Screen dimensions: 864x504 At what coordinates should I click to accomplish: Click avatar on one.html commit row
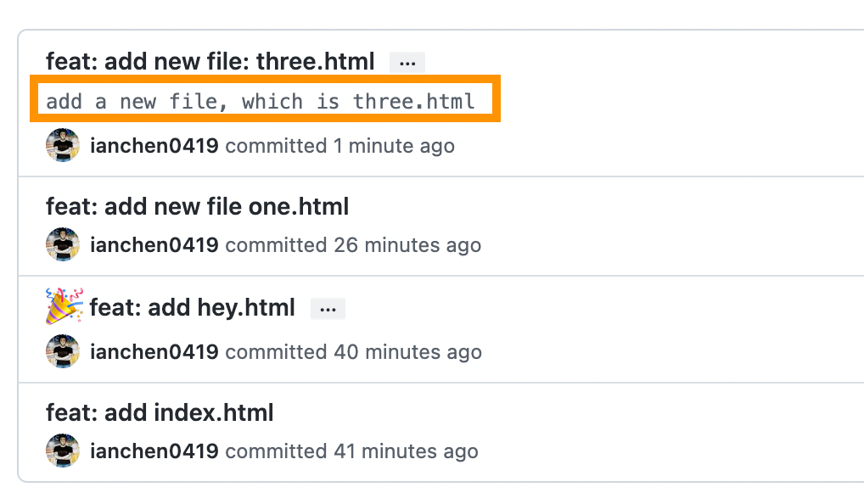[x=63, y=244]
